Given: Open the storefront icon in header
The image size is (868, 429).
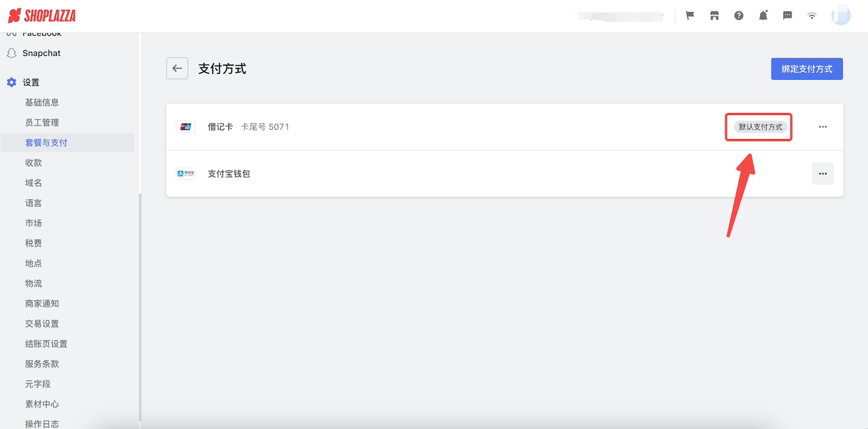Looking at the screenshot, I should click(714, 16).
